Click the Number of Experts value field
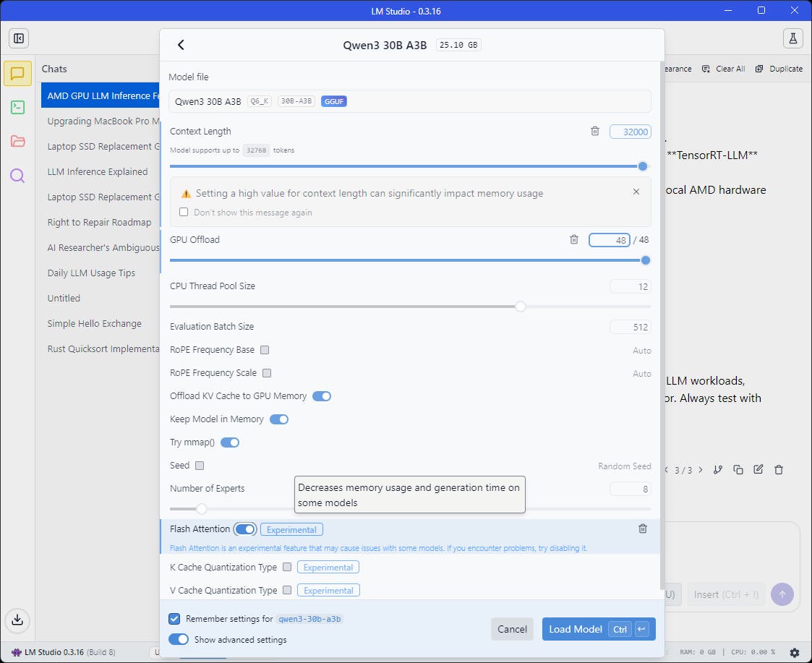 (x=631, y=489)
